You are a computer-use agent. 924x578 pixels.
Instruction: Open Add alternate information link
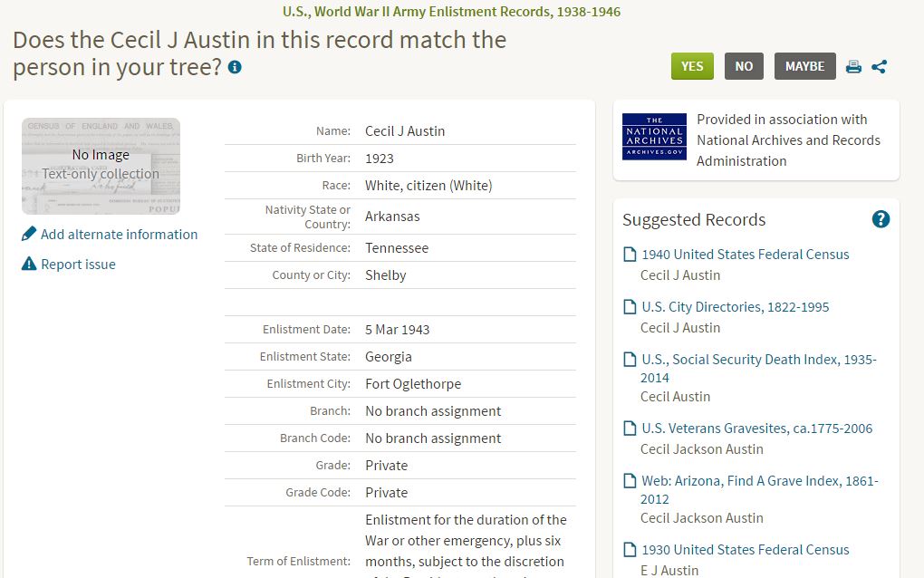coord(119,235)
